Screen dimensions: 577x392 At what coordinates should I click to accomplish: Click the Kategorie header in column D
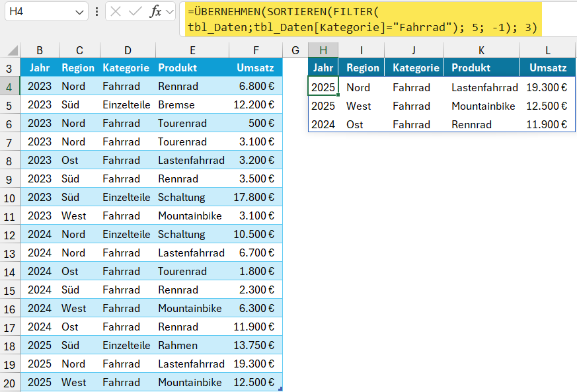(x=128, y=67)
